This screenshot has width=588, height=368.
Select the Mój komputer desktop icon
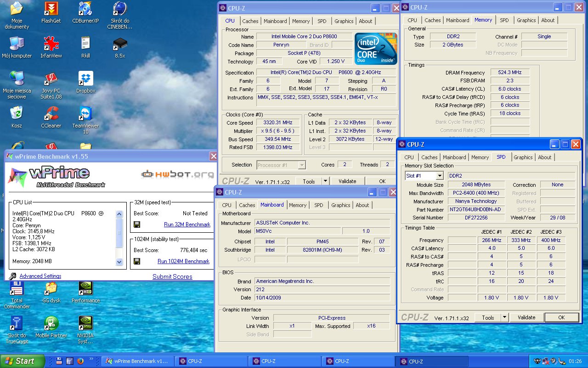point(17,44)
